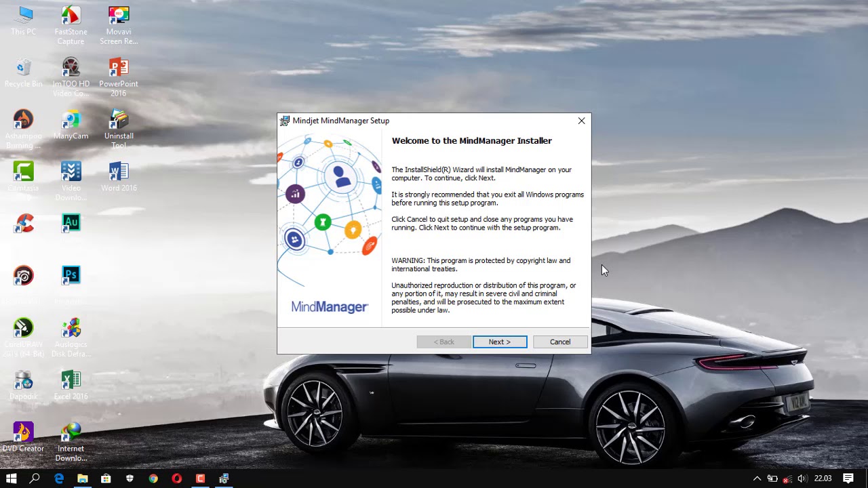Launch Camtasia desktop shortcut

[x=23, y=182]
